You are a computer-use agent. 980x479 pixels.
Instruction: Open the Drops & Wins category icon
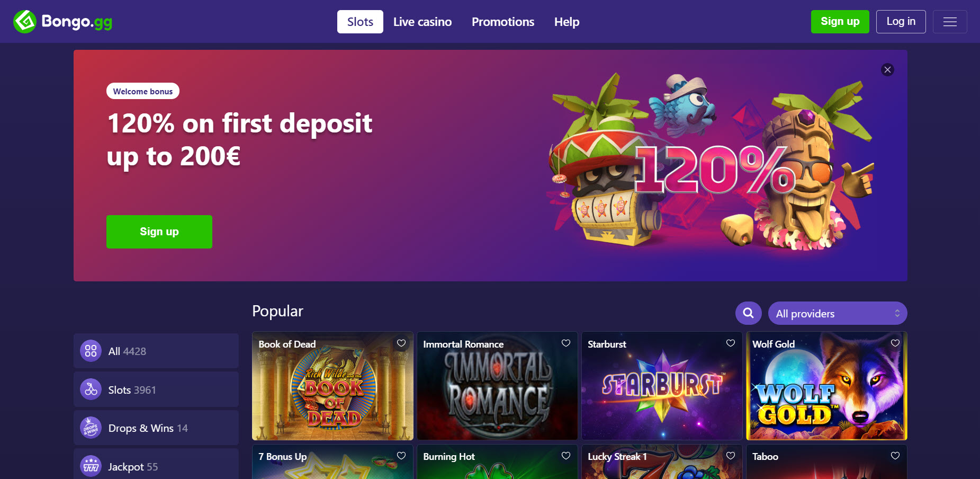pos(91,428)
